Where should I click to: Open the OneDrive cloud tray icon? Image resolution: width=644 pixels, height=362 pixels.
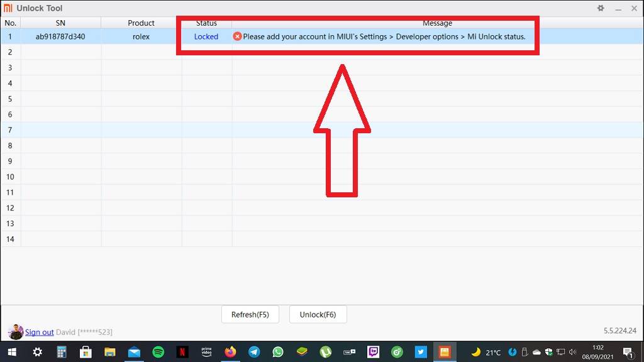click(x=536, y=352)
